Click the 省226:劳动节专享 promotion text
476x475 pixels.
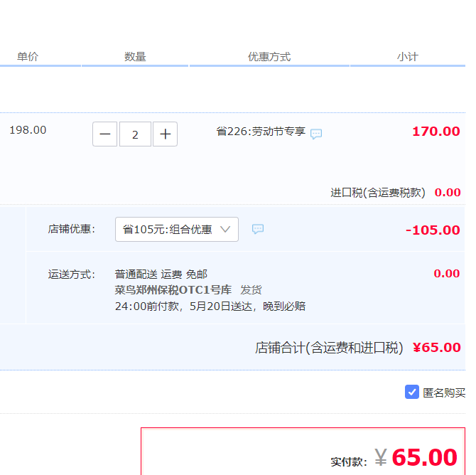point(261,132)
